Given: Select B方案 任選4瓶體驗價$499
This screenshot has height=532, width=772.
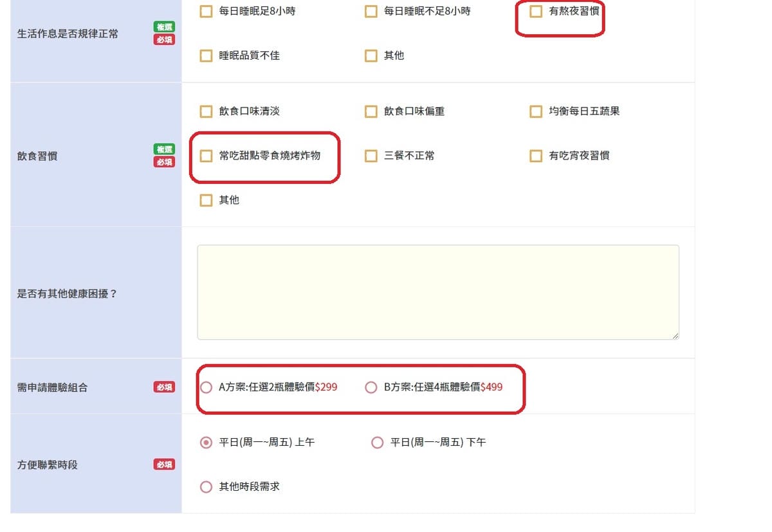Looking at the screenshot, I should click(x=371, y=387).
